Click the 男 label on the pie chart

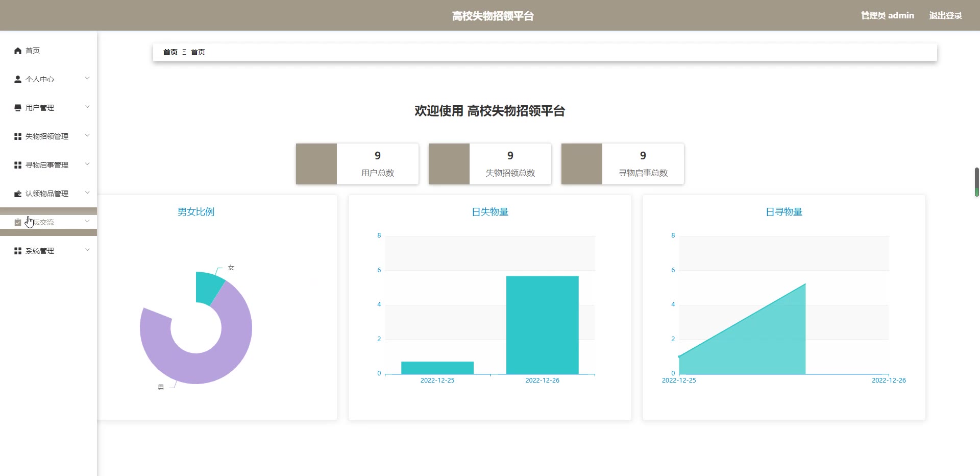[161, 388]
